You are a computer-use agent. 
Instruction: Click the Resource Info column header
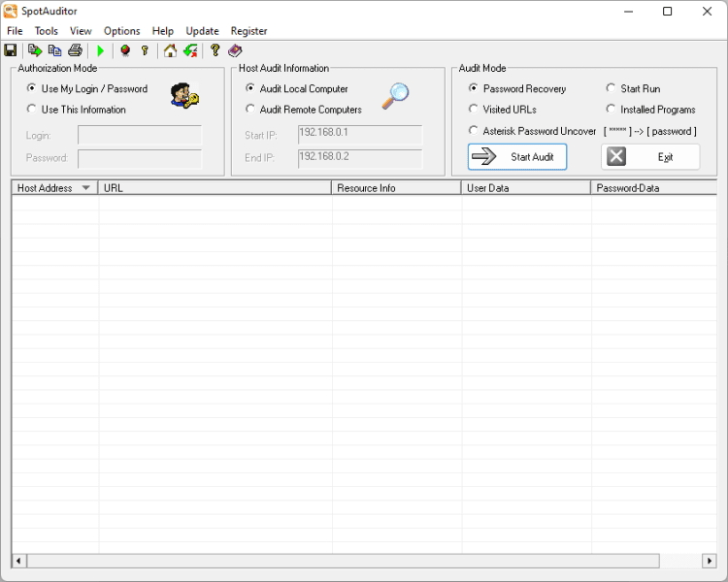396,188
